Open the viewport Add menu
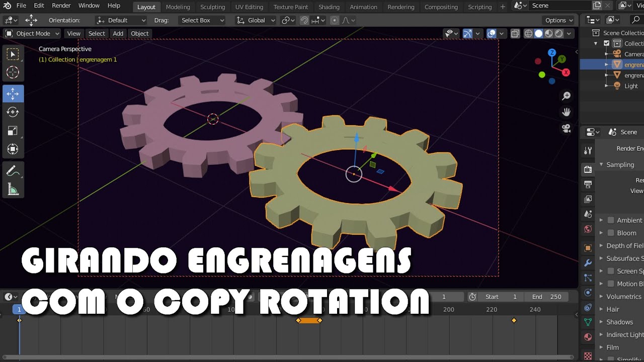Image resolution: width=644 pixels, height=362 pixels. click(x=118, y=34)
